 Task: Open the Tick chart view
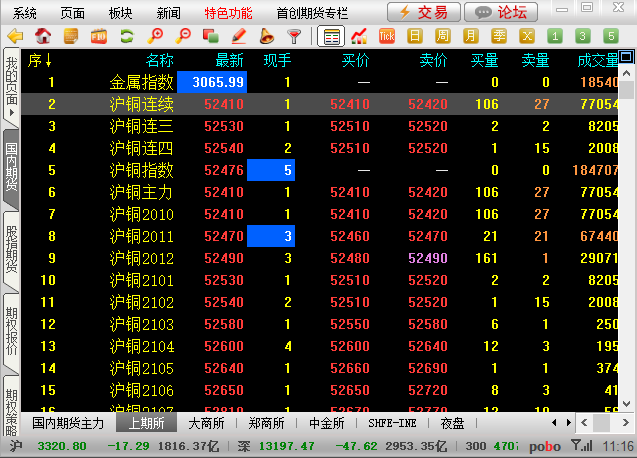point(386,37)
